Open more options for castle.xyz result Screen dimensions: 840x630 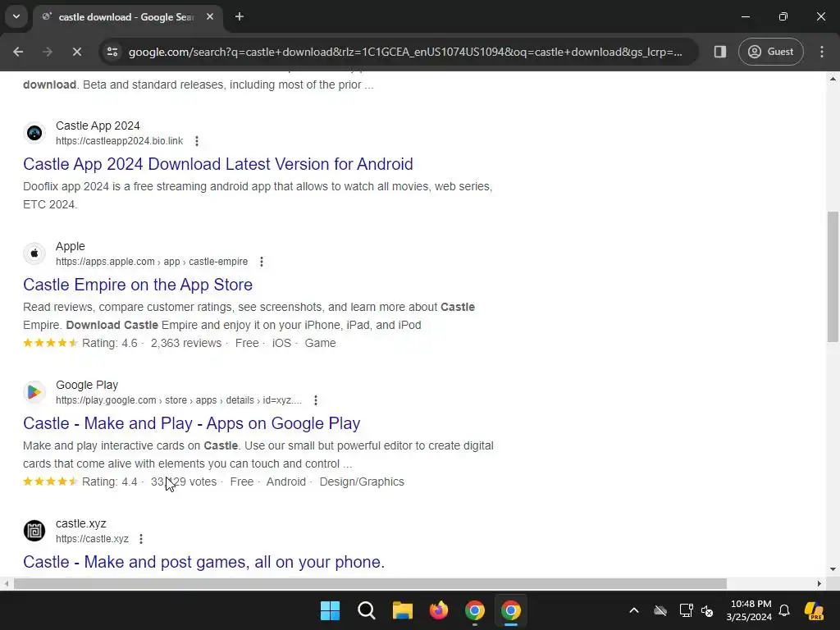click(141, 539)
